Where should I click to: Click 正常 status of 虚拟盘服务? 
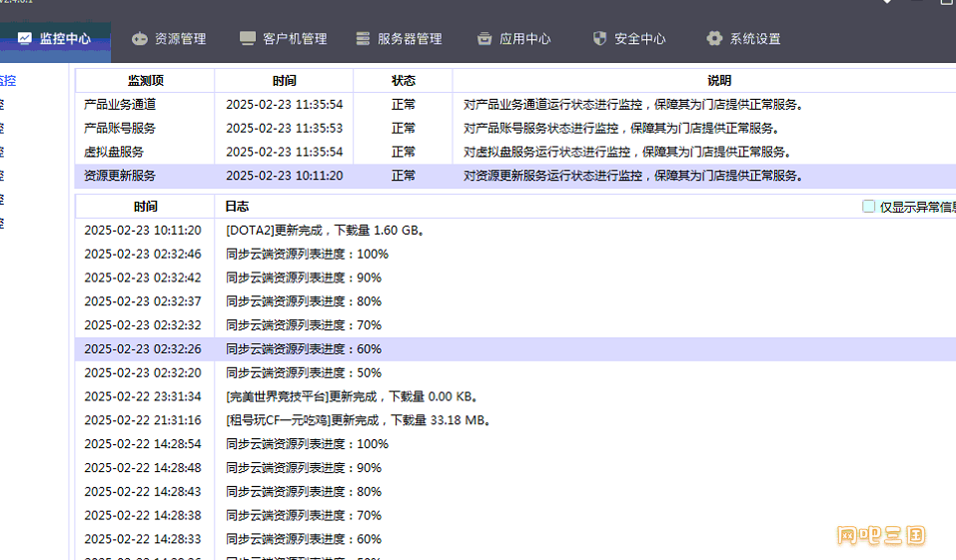pos(403,152)
